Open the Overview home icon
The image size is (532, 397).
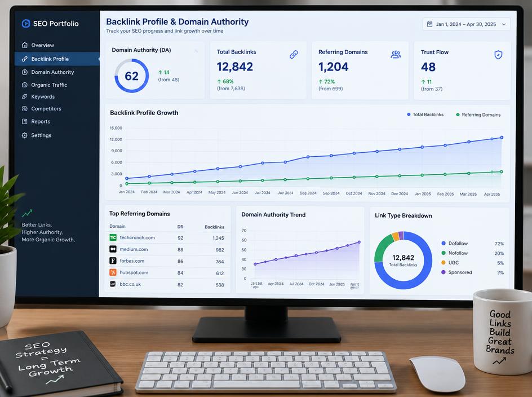pyautogui.click(x=24, y=45)
